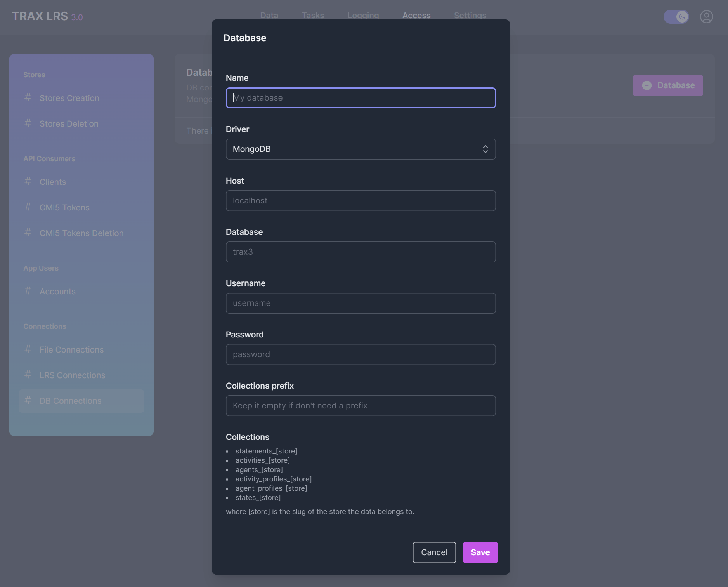Image resolution: width=728 pixels, height=587 pixels.
Task: Click the hash icon beside Accounts
Action: (28, 291)
